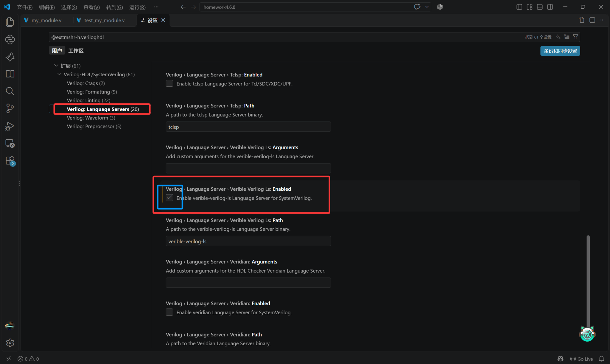Click the accounts avatar icon
The height and width of the screenshot is (364, 610).
coord(10,326)
